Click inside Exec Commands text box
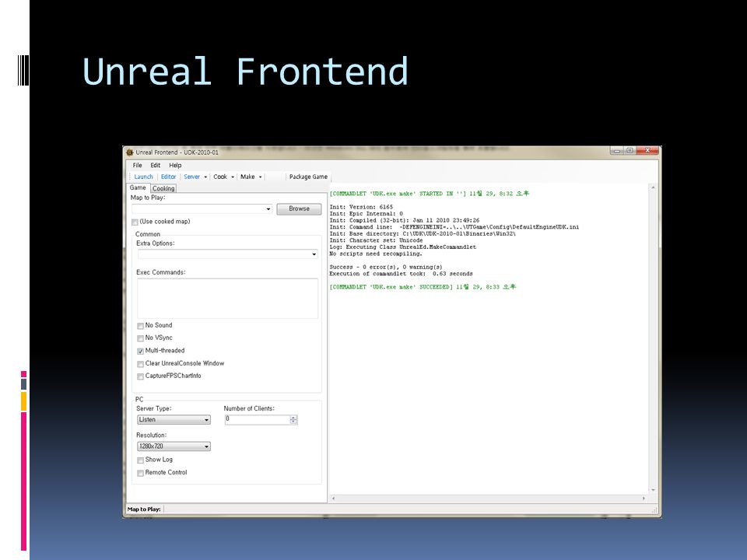This screenshot has height=560, width=747. click(227, 299)
